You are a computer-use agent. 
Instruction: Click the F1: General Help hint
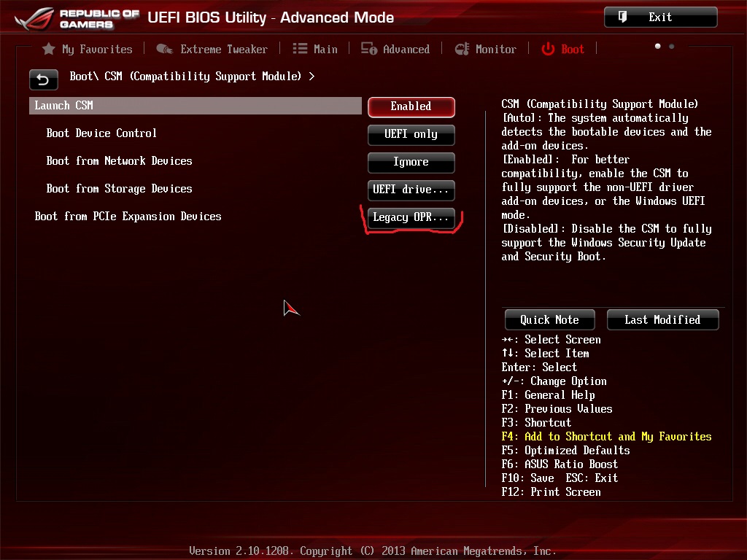click(x=549, y=394)
